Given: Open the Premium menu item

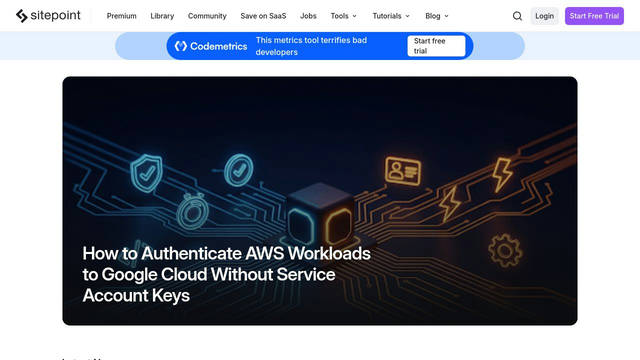Looking at the screenshot, I should tap(122, 16).
